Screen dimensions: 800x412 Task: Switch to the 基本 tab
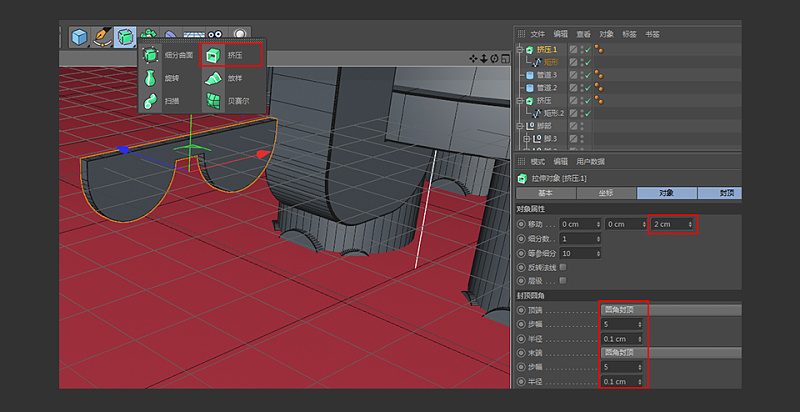point(545,193)
